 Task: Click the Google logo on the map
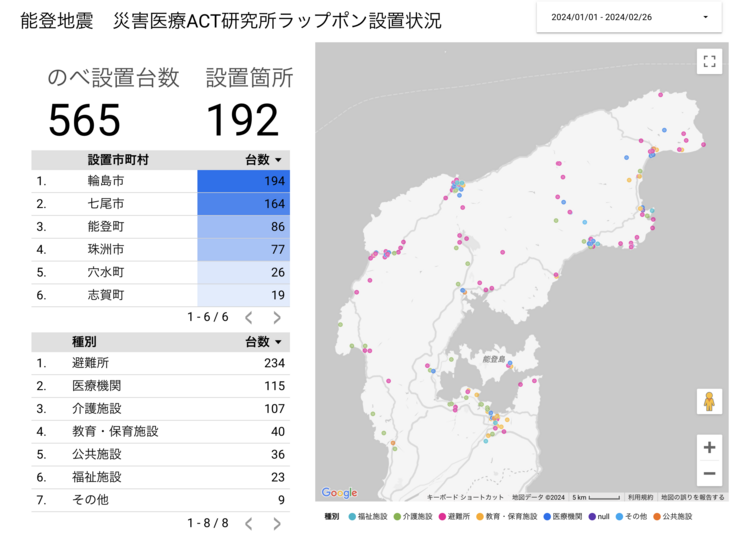[x=339, y=492]
